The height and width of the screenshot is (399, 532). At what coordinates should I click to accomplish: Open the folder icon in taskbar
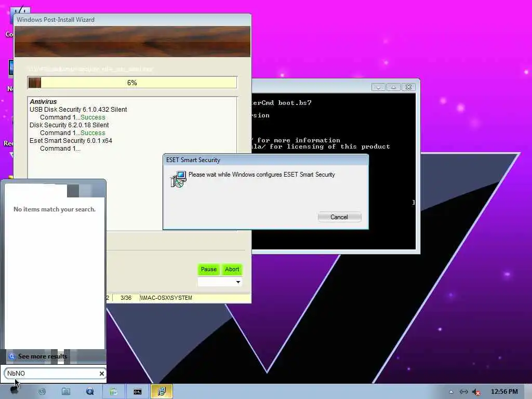coord(66,392)
